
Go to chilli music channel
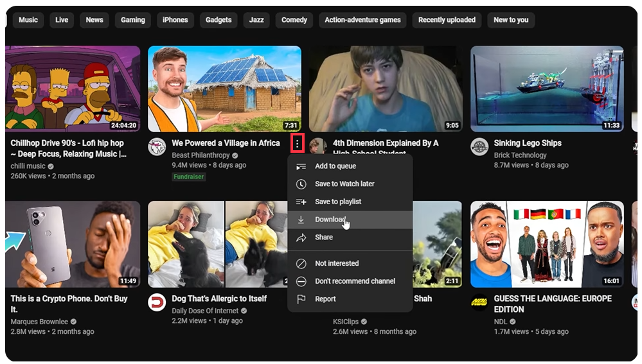(28, 166)
